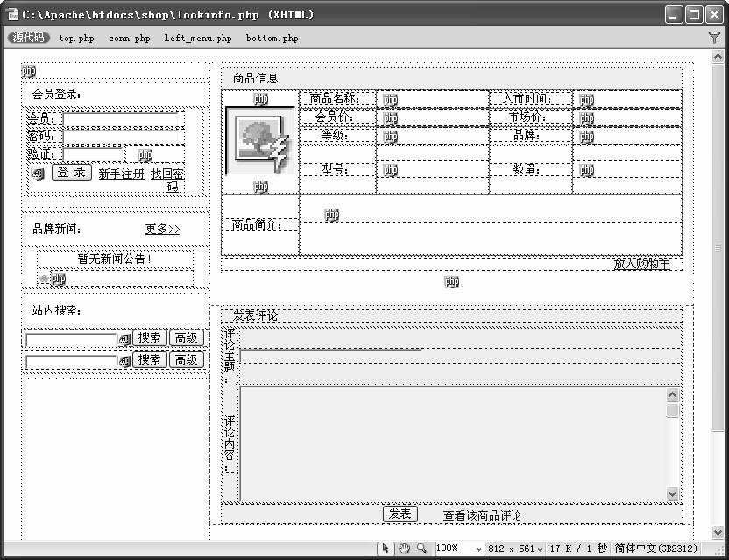Activate the Hand tool in status bar
The height and width of the screenshot is (560, 729).
[x=404, y=549]
